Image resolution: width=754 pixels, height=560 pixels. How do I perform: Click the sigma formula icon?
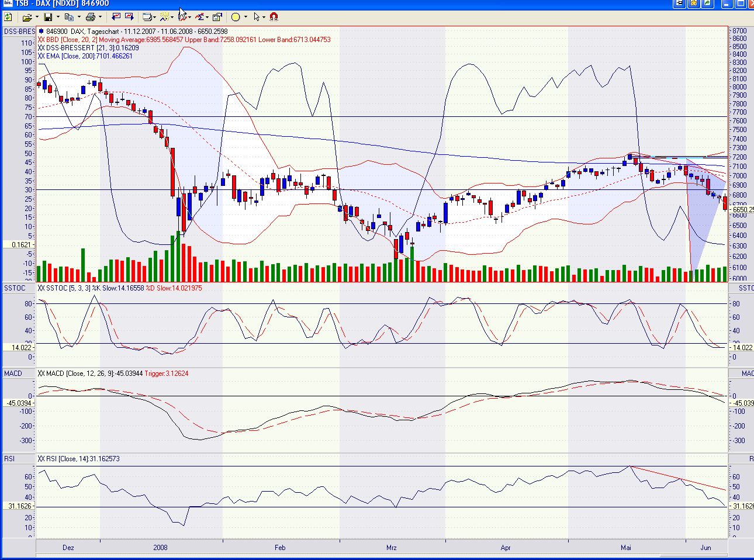[199, 18]
